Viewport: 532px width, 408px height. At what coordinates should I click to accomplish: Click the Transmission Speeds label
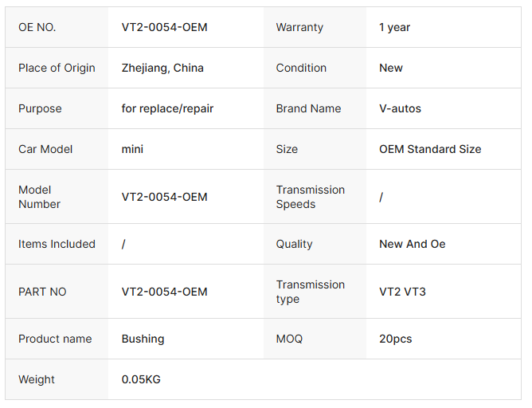(x=311, y=197)
